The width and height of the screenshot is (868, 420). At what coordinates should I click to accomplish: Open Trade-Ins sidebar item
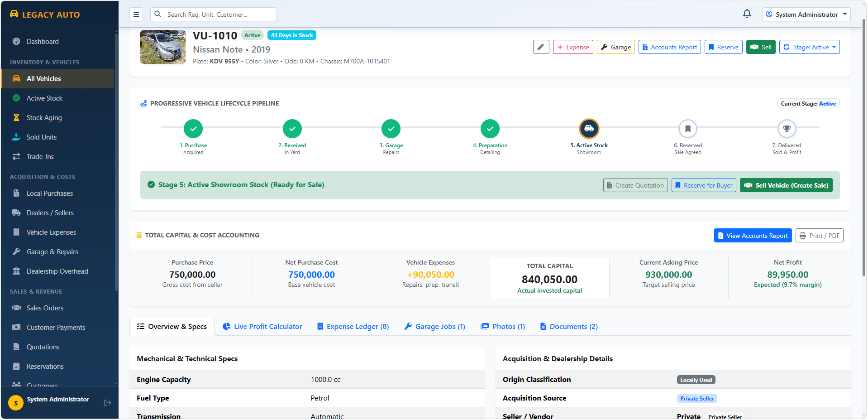click(58, 156)
